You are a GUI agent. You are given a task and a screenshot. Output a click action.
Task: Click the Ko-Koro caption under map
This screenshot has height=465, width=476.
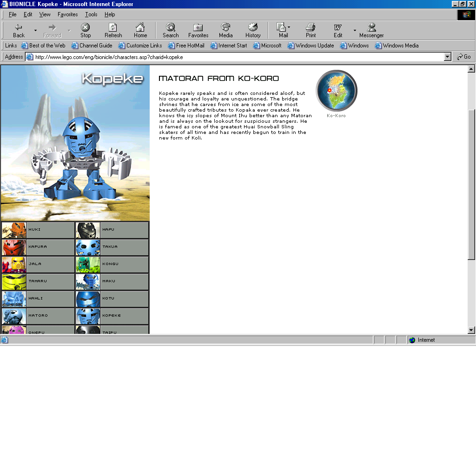click(336, 116)
